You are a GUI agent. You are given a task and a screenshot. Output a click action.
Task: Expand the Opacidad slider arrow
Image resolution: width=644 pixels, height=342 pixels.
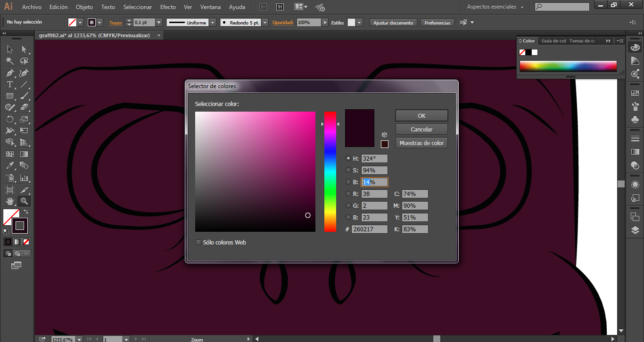pyautogui.click(x=325, y=23)
